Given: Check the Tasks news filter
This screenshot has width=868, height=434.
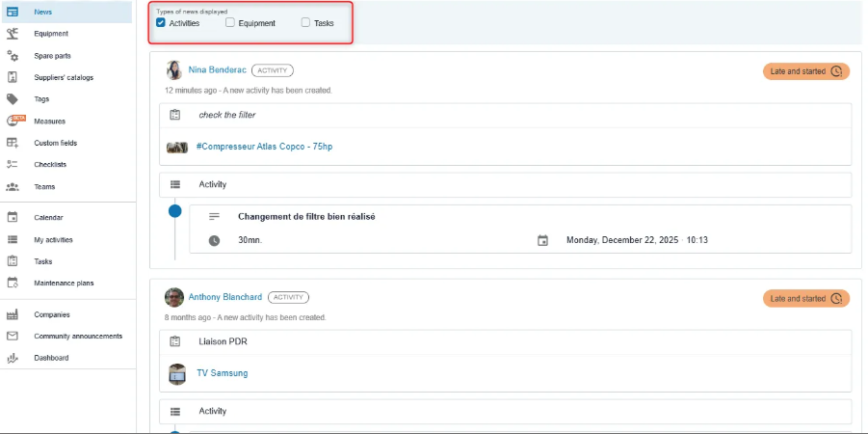Looking at the screenshot, I should 305,22.
